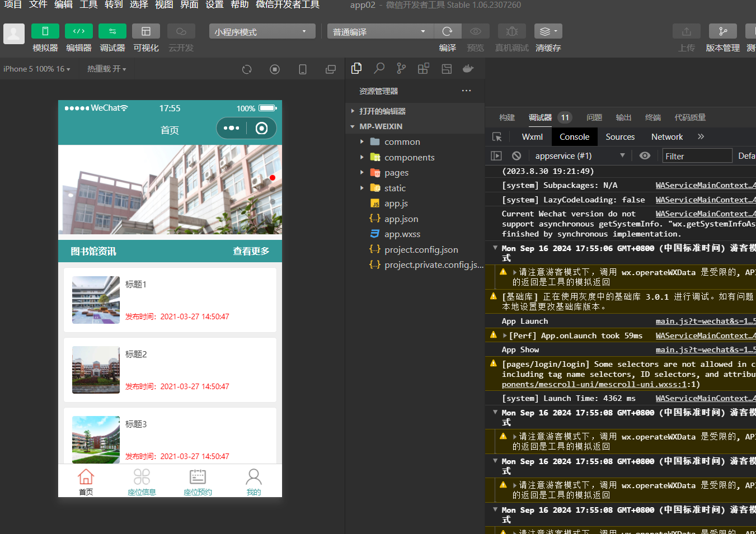Open search in the editor sidebar
This screenshot has height=534, width=756.
point(379,68)
